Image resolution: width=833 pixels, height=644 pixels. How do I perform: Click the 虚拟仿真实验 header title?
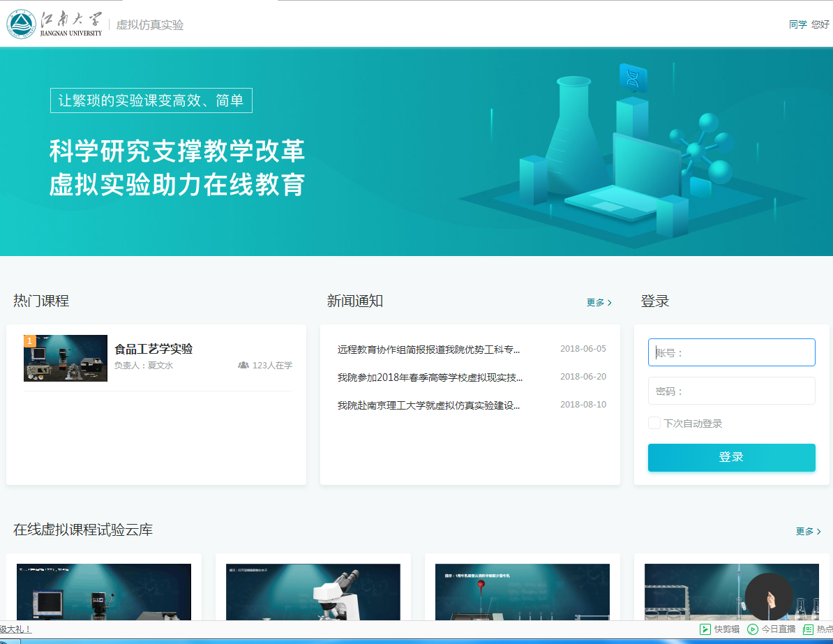[x=150, y=25]
